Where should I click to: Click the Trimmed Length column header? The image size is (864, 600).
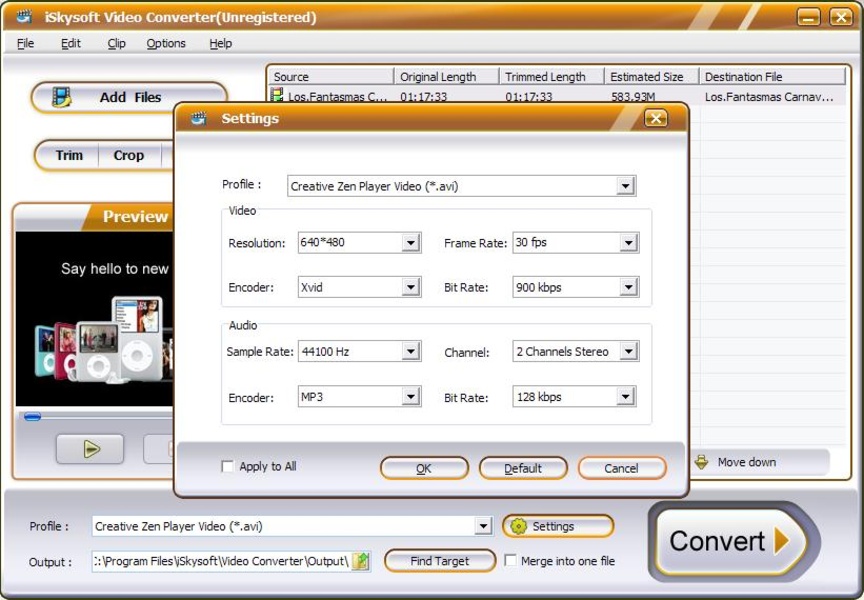tap(551, 77)
